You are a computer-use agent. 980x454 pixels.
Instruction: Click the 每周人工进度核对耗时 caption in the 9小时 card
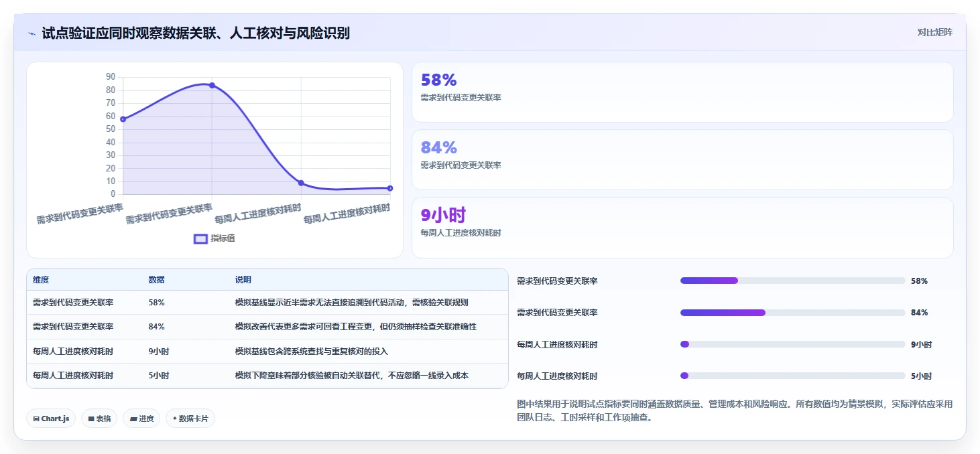(x=461, y=233)
